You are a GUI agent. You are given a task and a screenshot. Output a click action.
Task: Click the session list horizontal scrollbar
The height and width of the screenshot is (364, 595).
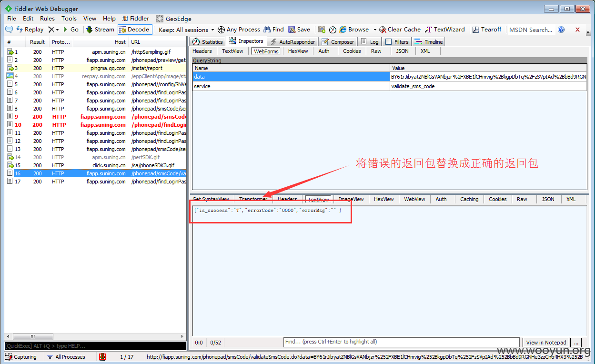pos(95,336)
